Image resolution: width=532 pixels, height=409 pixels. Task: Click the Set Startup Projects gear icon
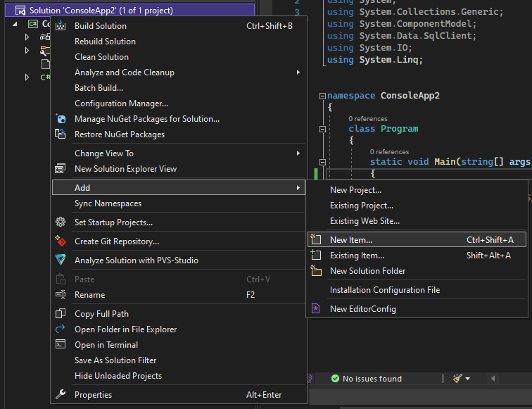tap(61, 222)
